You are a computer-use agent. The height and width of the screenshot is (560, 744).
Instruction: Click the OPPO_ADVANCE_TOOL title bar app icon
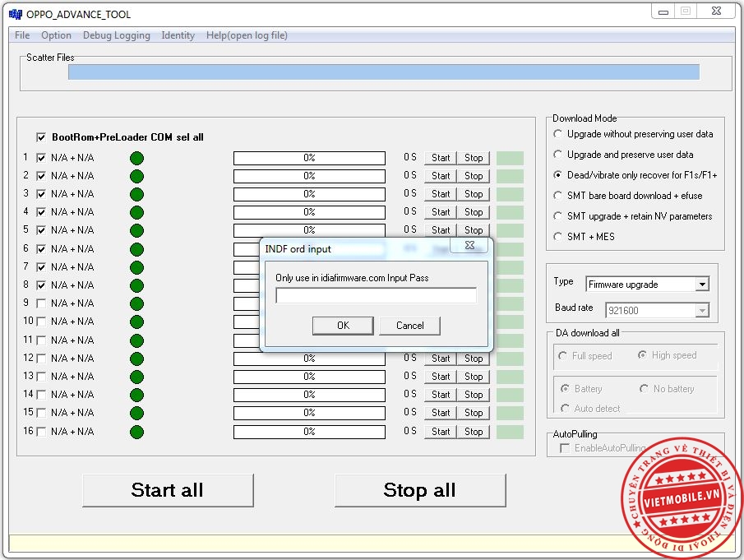tap(15, 14)
